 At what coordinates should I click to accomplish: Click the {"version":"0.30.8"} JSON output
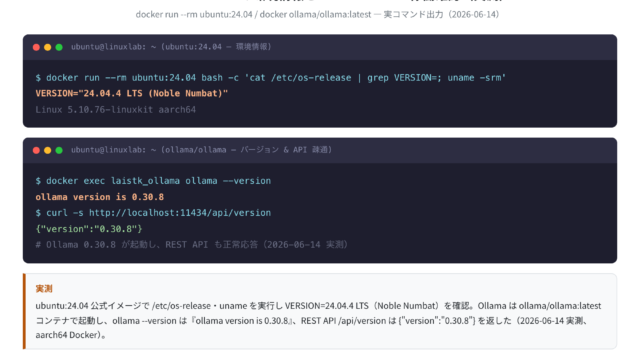coord(89,229)
